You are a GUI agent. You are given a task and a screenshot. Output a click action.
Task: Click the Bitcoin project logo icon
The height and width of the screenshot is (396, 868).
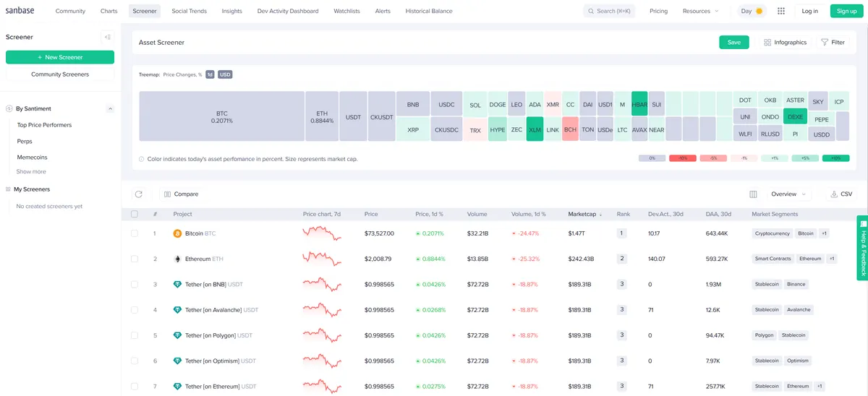click(177, 233)
